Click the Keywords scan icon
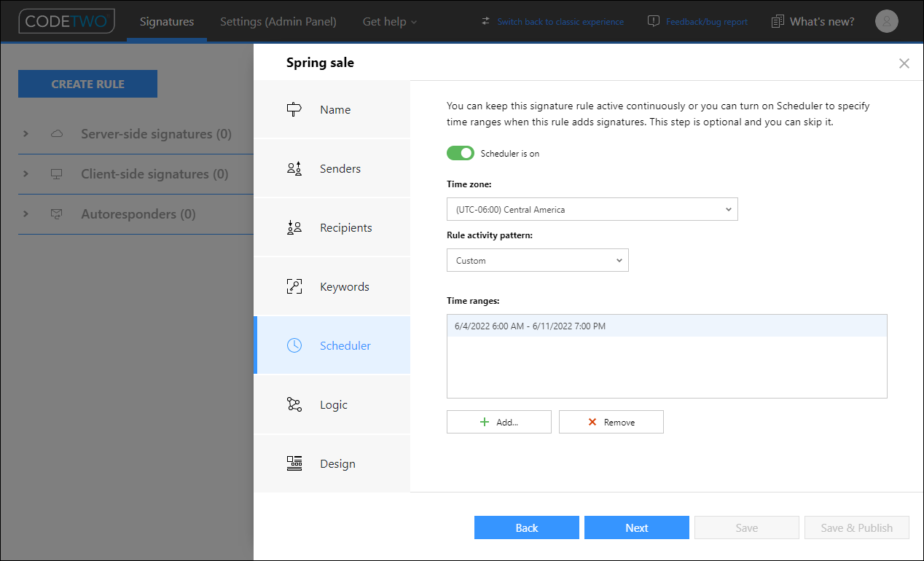The image size is (924, 561). coord(294,287)
